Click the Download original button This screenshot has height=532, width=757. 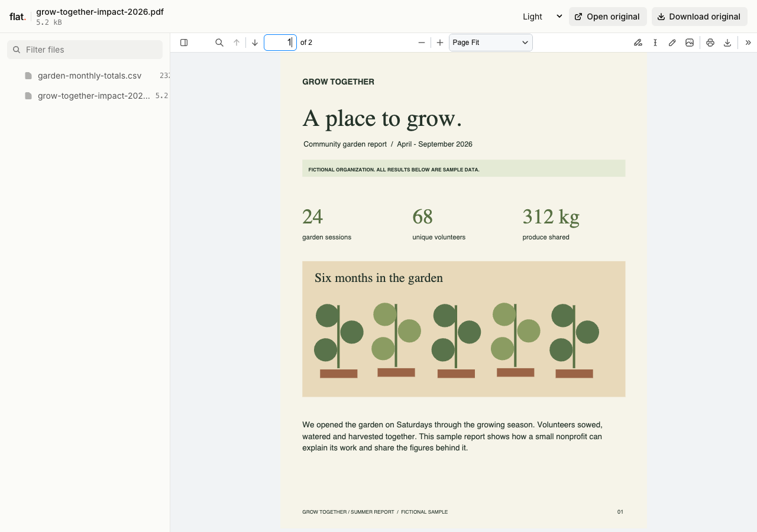[700, 17]
